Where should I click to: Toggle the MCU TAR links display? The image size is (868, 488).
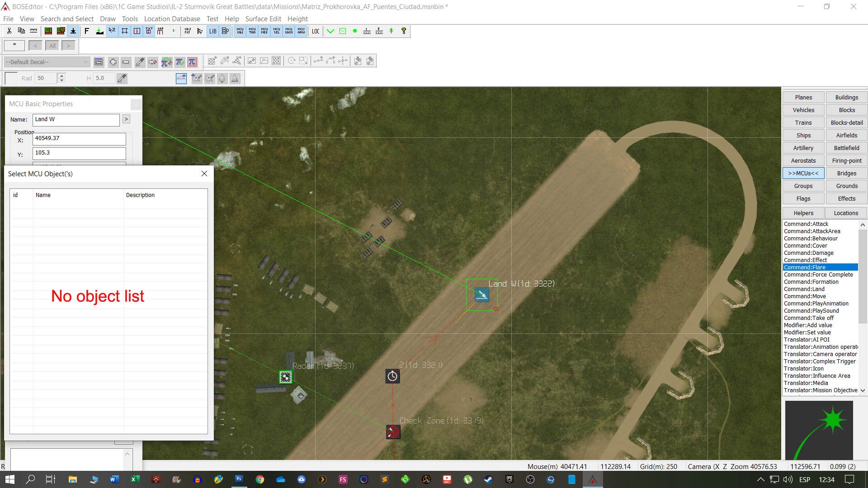click(252, 31)
